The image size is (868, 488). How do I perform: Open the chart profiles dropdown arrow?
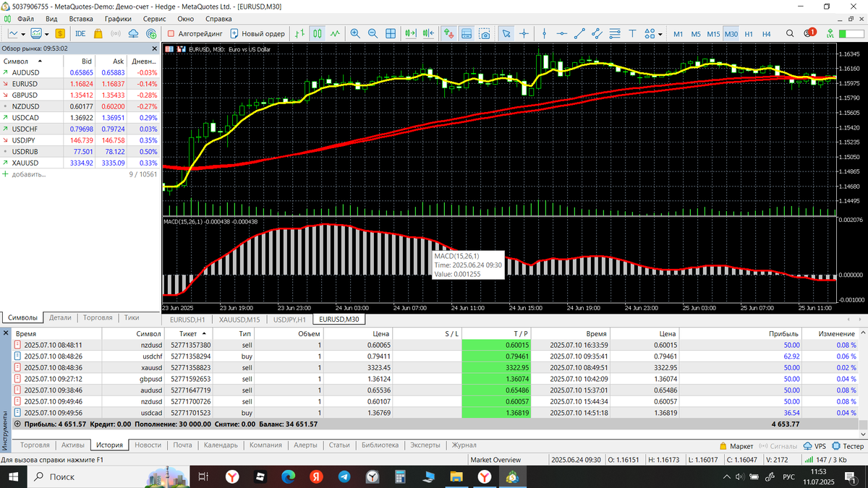click(47, 33)
